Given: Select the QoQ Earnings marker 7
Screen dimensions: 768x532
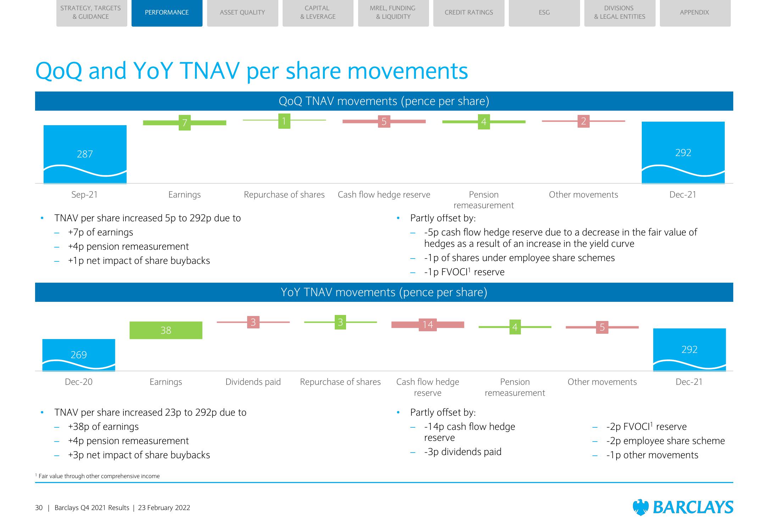Looking at the screenshot, I should [185, 123].
